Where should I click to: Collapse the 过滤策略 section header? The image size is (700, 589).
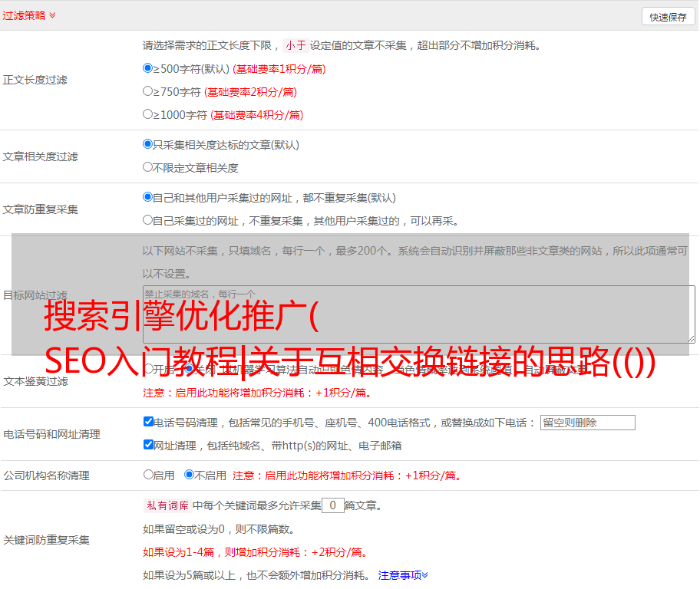point(29,15)
